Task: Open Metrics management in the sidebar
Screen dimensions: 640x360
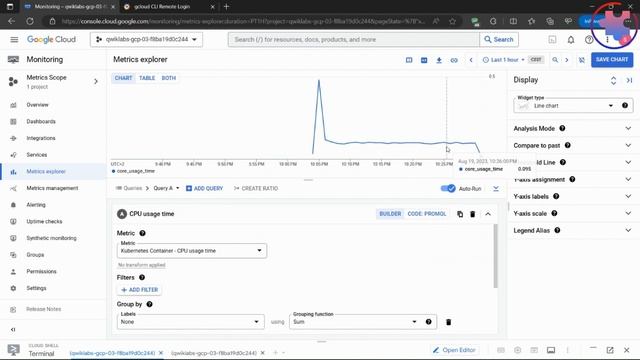Action: tap(53, 188)
